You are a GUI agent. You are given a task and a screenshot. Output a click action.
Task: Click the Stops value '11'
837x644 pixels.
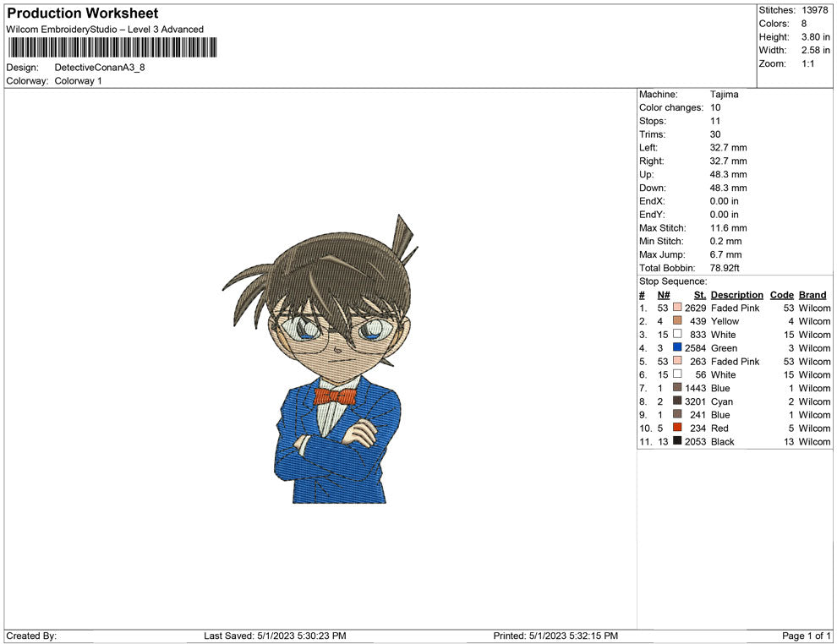pos(715,121)
